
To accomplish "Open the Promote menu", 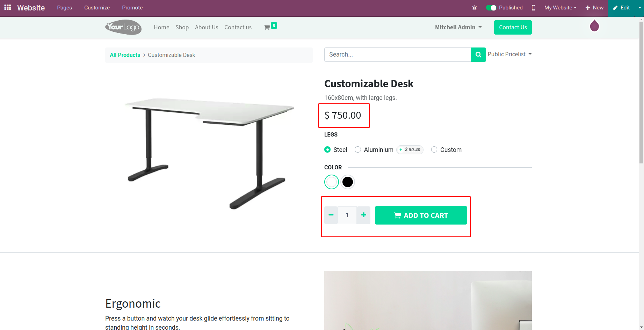I will tap(132, 8).
